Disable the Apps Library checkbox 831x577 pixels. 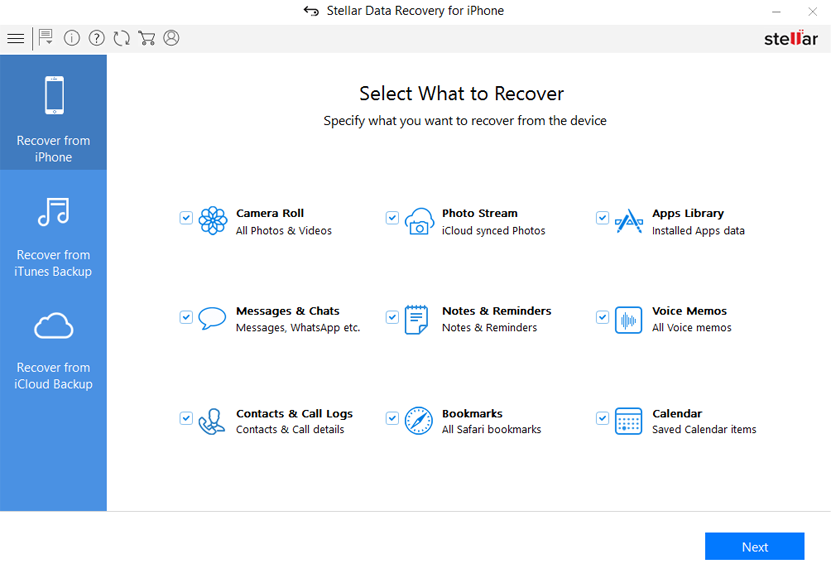pyautogui.click(x=602, y=218)
